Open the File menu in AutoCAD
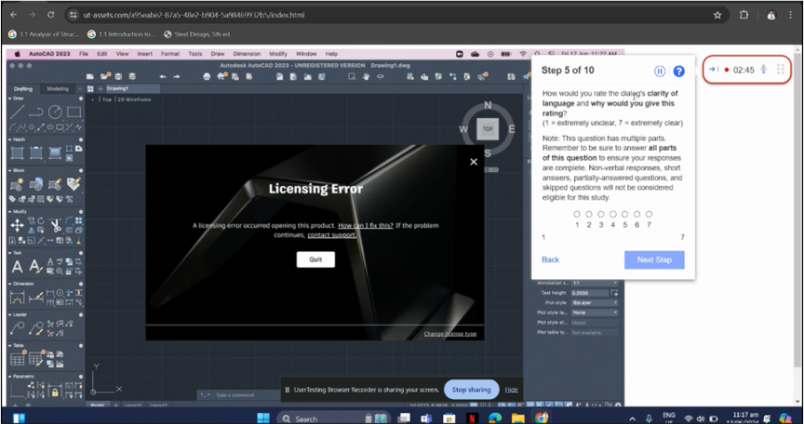Image resolution: width=804 pixels, height=424 pixels. tap(84, 54)
